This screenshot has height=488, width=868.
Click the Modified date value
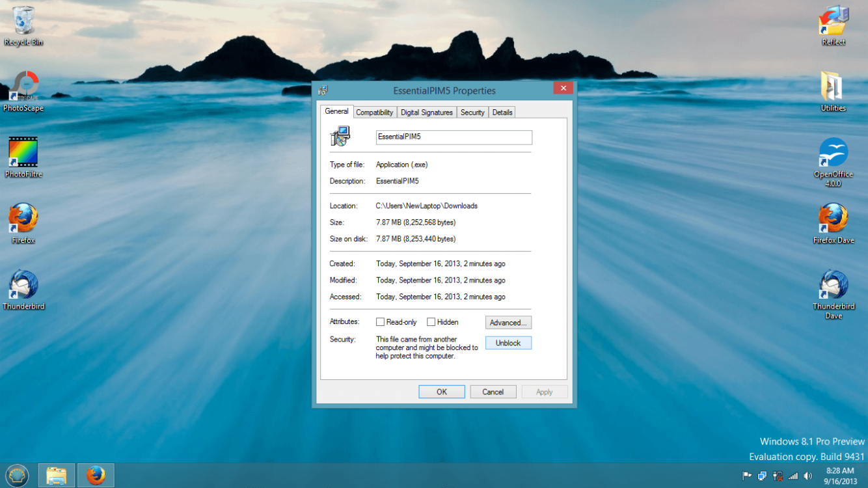coord(441,280)
